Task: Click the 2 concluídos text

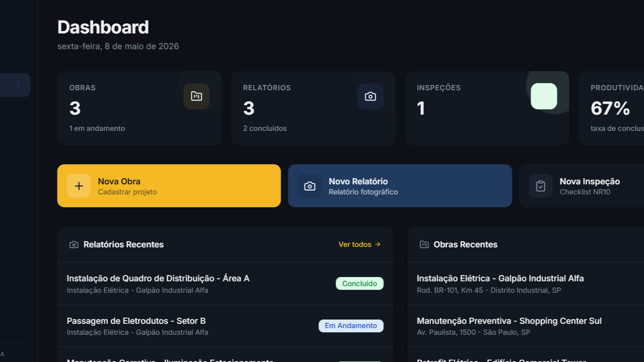Action: [265, 128]
